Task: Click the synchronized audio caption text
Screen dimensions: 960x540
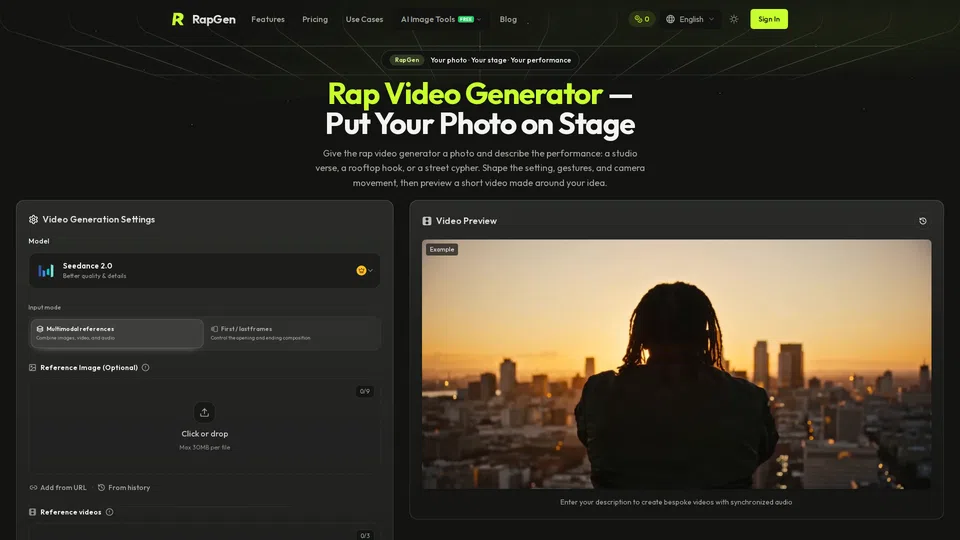Action: coord(676,502)
